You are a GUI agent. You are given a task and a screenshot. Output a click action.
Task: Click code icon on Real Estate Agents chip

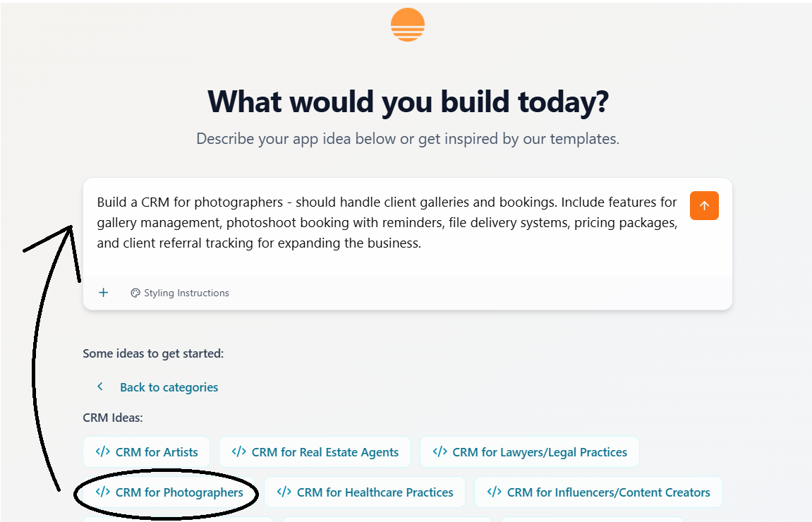[x=239, y=452]
